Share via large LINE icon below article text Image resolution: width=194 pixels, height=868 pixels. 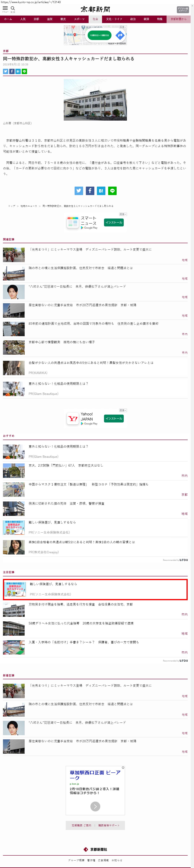pos(112,191)
